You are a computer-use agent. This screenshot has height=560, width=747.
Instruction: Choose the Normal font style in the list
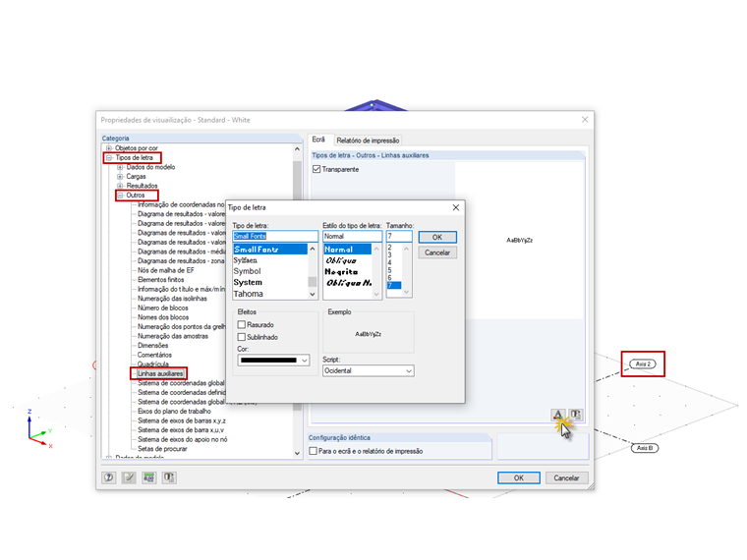pyautogui.click(x=347, y=249)
